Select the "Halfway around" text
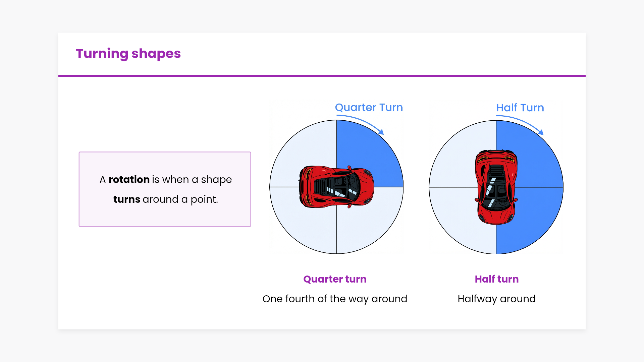The image size is (644, 362). [496, 299]
